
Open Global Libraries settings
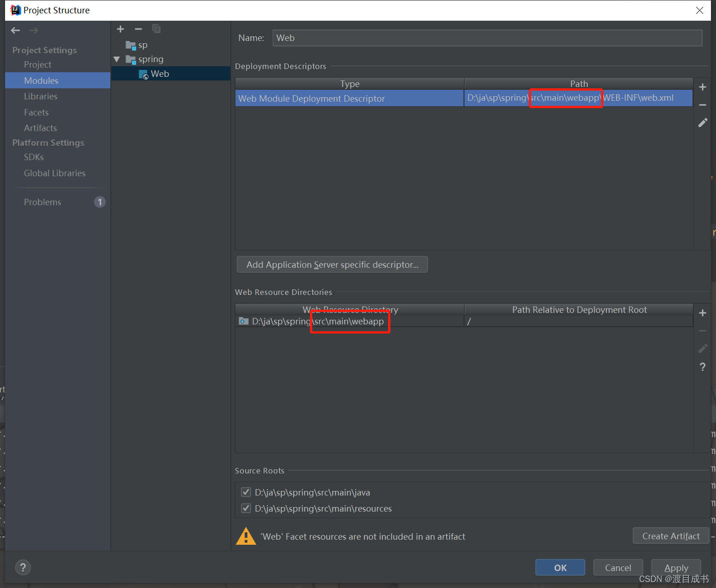[x=57, y=173]
